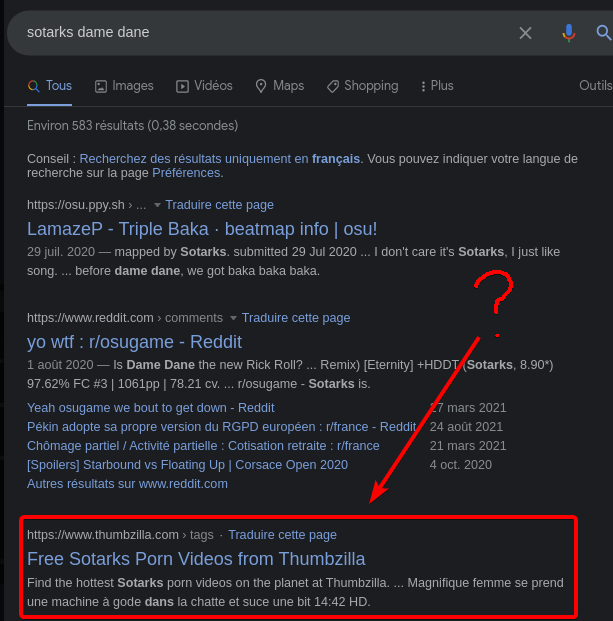
Task: Switch to the Images tab
Action: point(124,86)
